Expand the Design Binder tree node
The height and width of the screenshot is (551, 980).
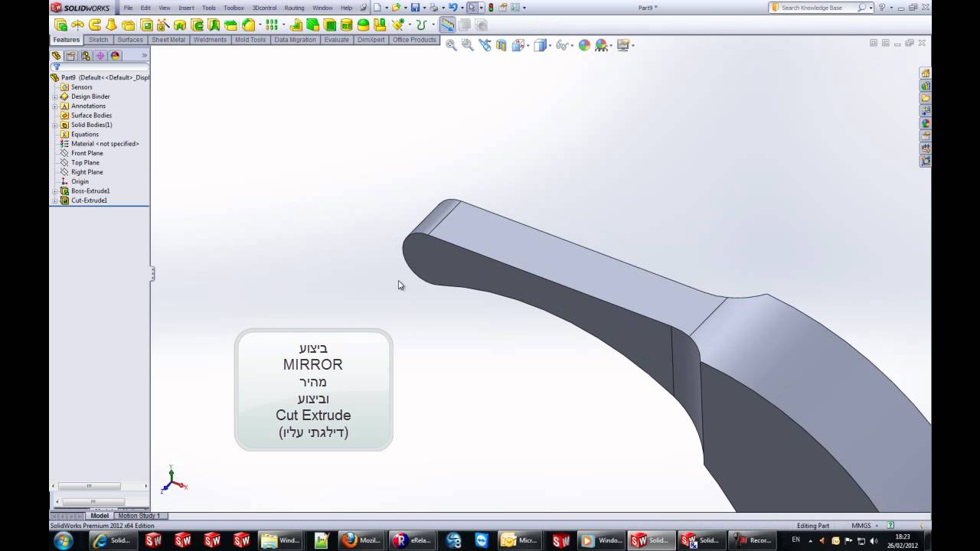pos(55,96)
